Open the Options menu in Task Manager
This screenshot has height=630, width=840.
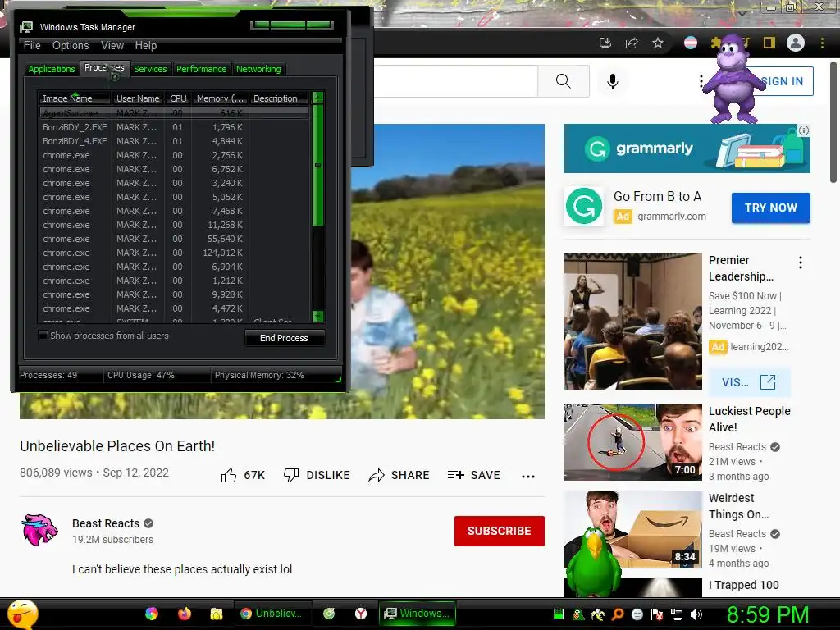pos(71,46)
